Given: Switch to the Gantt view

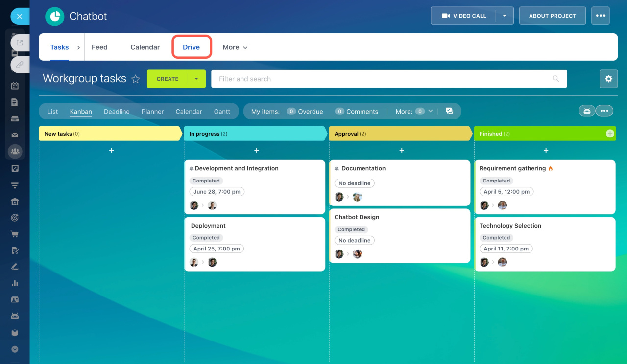Looking at the screenshot, I should pos(222,112).
